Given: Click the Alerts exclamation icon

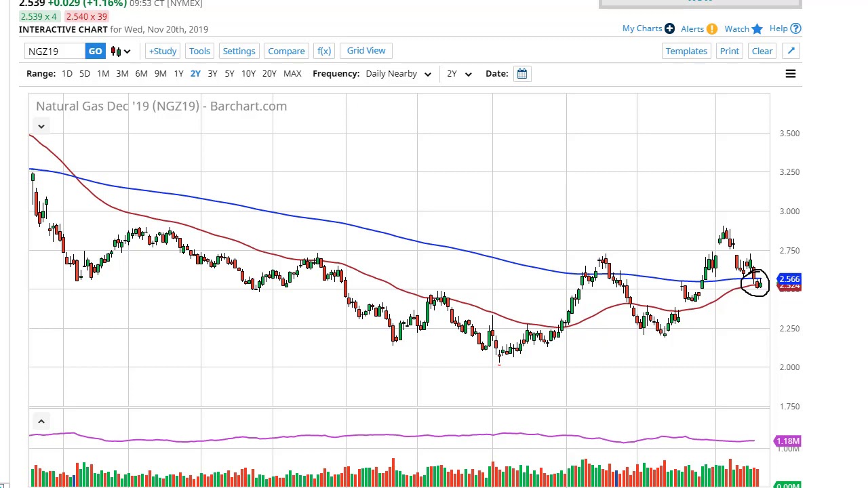Looking at the screenshot, I should point(711,28).
